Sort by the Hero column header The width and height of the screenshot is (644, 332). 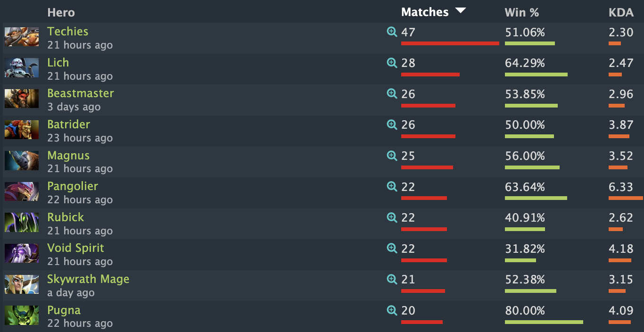coord(61,12)
